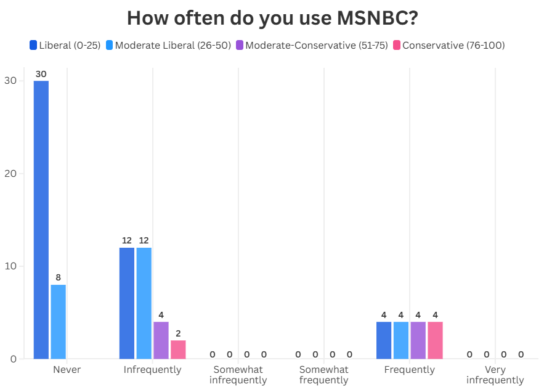Select the purple bar under Infrequently
544x392 pixels.
(161, 340)
